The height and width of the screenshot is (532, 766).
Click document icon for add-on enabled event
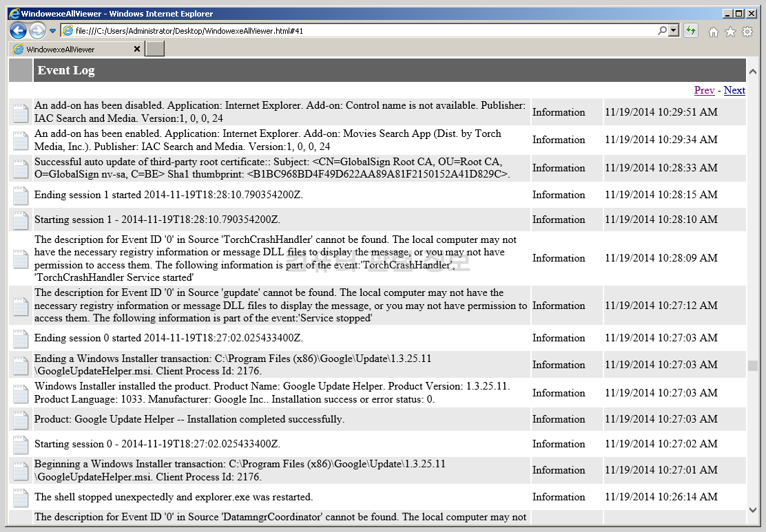21,140
